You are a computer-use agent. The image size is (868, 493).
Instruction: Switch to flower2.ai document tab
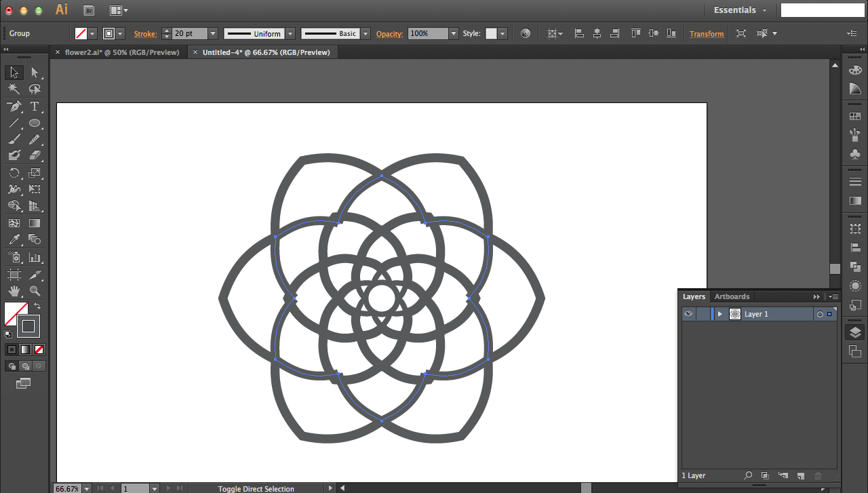point(122,52)
